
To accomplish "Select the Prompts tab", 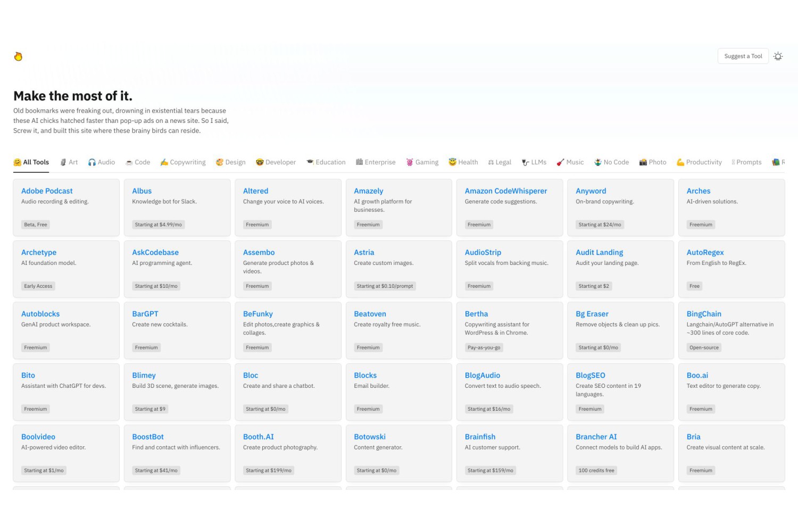I will [x=747, y=162].
